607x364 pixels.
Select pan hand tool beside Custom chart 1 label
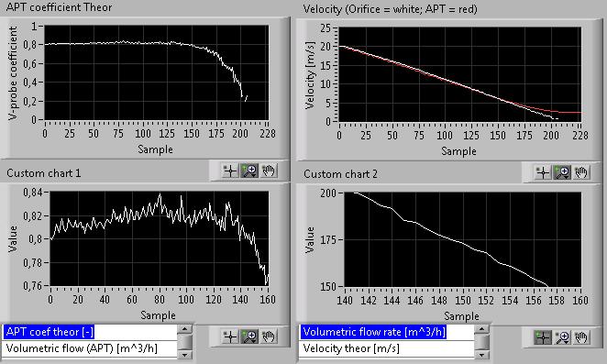point(269,171)
